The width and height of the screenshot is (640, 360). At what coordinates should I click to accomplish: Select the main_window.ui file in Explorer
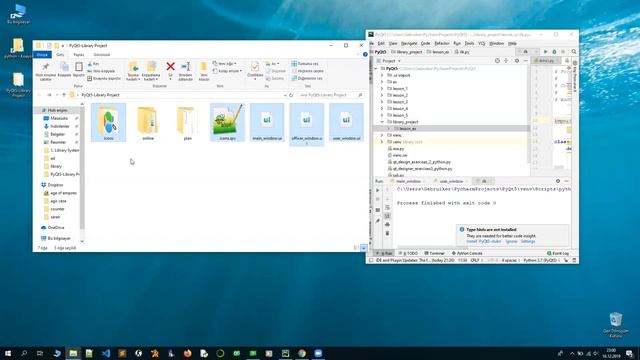(x=267, y=122)
